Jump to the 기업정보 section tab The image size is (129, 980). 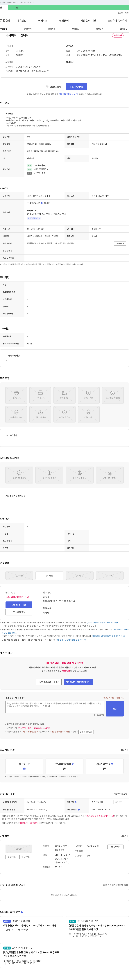point(124,29)
